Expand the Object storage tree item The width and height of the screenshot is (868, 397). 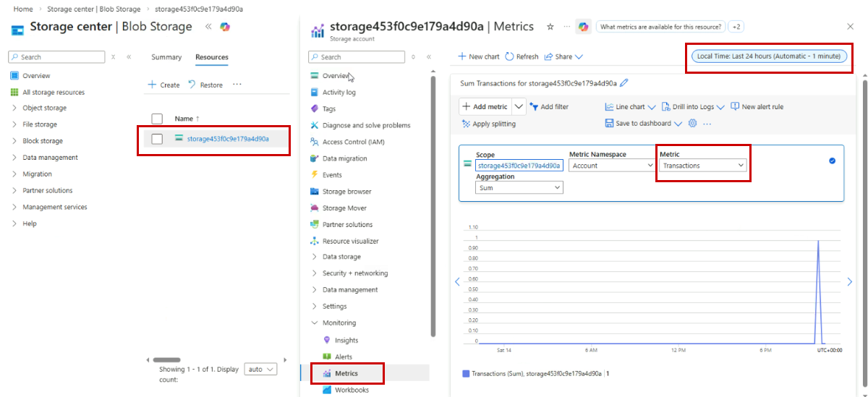point(14,108)
